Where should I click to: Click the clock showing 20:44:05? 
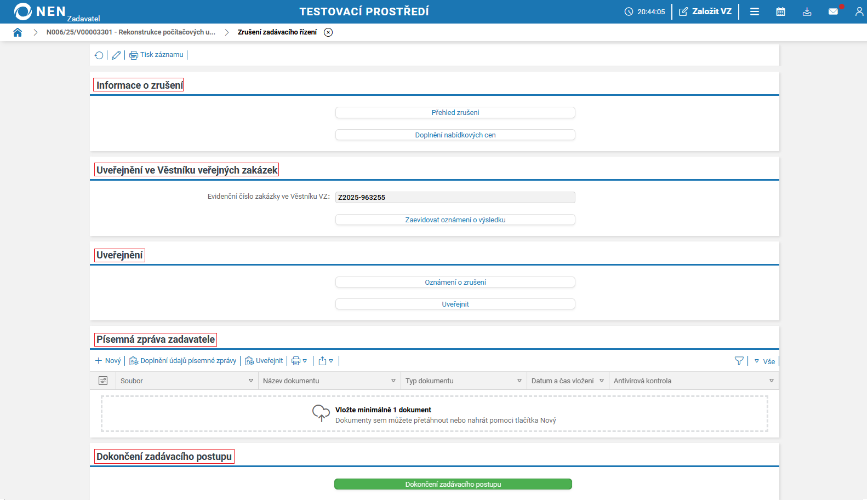(645, 12)
